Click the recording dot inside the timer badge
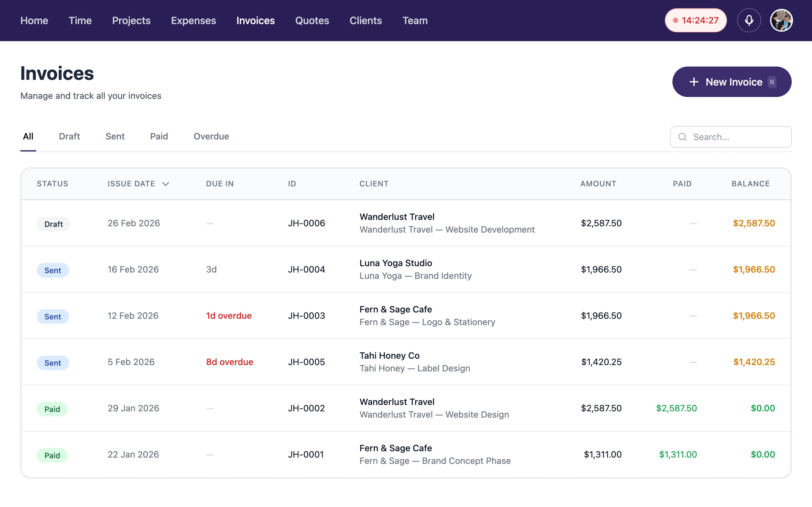812x507 pixels. 676,21
